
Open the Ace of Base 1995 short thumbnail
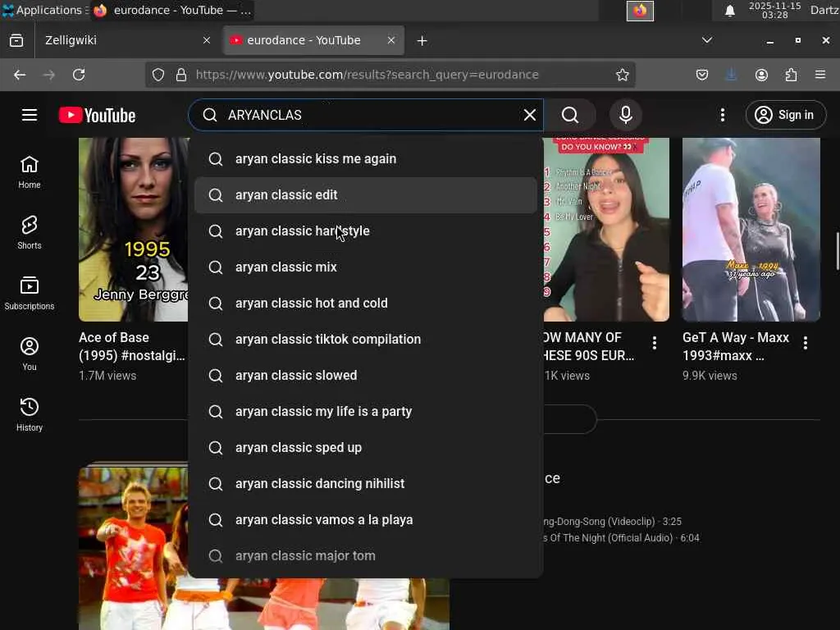click(134, 230)
